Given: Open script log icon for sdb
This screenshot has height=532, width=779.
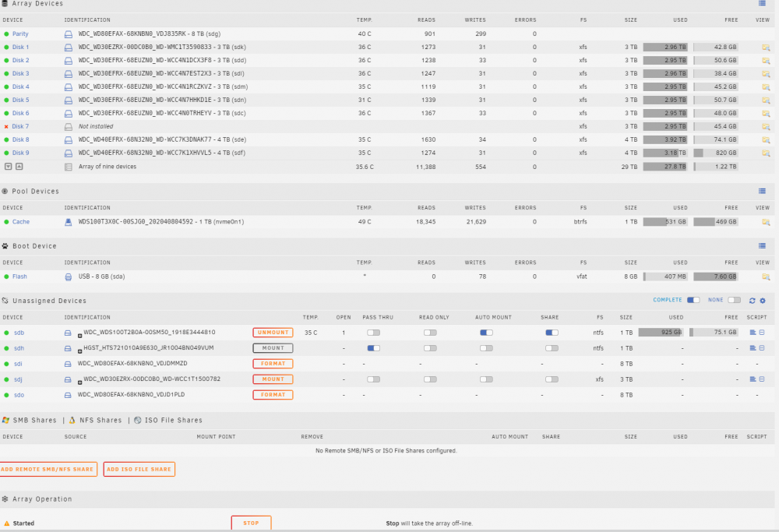Looking at the screenshot, I should pos(753,333).
